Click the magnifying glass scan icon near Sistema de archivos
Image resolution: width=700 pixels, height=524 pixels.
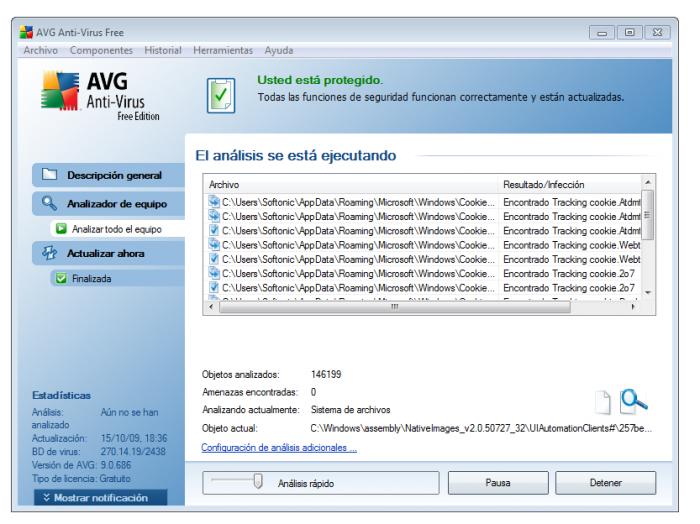633,401
